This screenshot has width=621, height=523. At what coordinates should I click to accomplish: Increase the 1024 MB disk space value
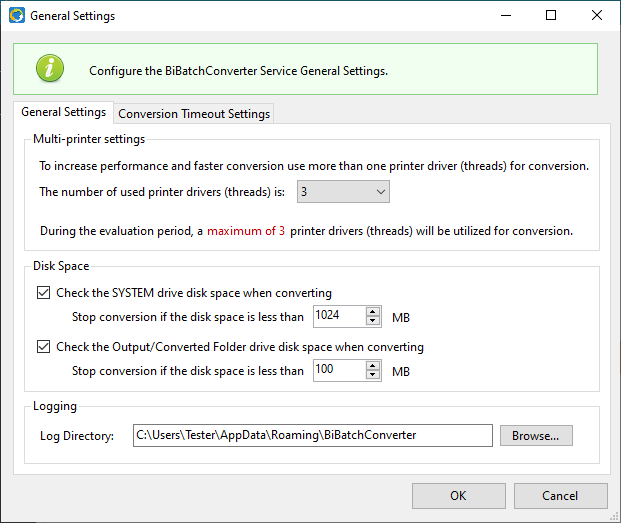point(373,312)
